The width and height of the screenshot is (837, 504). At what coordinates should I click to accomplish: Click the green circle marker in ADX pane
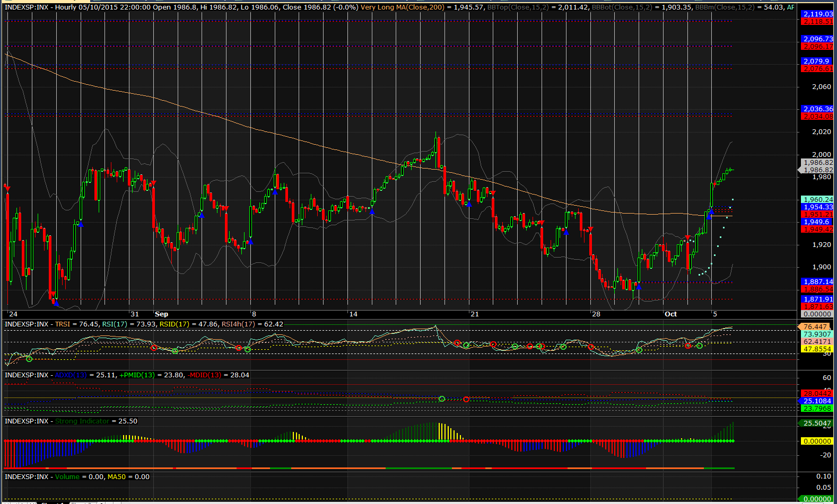tap(441, 399)
